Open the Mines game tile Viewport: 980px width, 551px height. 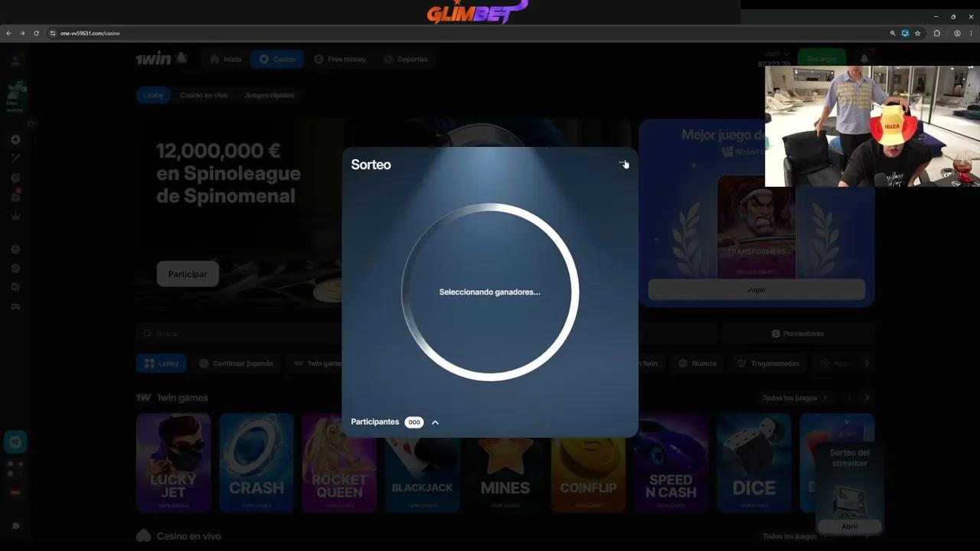click(x=505, y=474)
